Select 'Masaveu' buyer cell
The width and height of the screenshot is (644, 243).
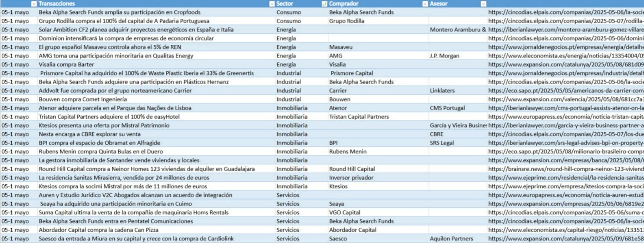[378, 47]
